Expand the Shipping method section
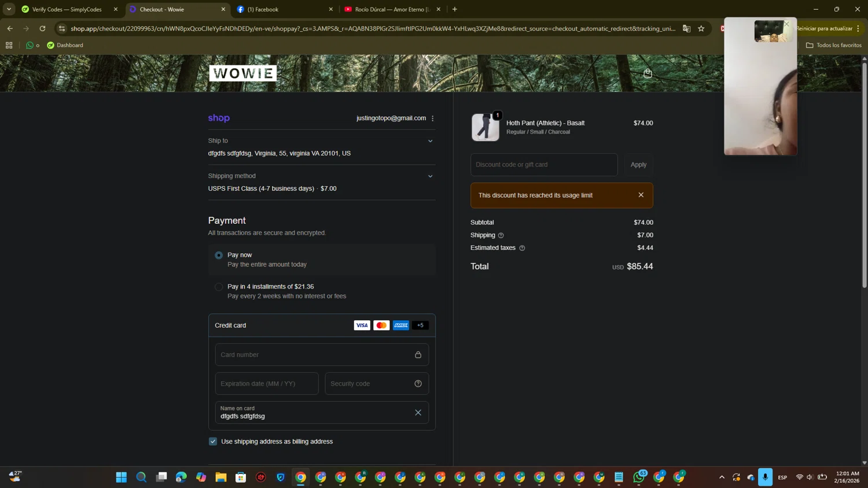Screen dimensions: 868x488 tap(430, 176)
